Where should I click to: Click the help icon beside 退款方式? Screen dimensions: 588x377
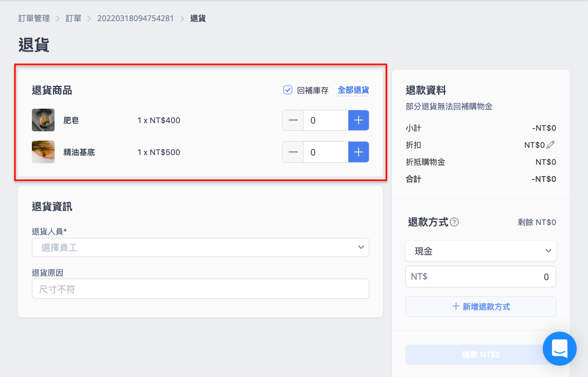[x=454, y=222]
